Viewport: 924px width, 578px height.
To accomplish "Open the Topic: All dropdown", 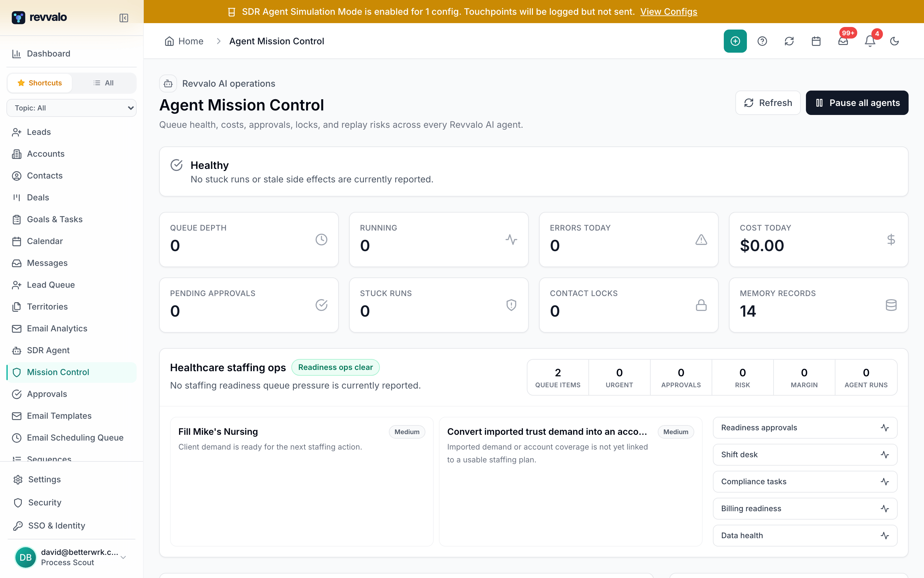I will coord(72,108).
